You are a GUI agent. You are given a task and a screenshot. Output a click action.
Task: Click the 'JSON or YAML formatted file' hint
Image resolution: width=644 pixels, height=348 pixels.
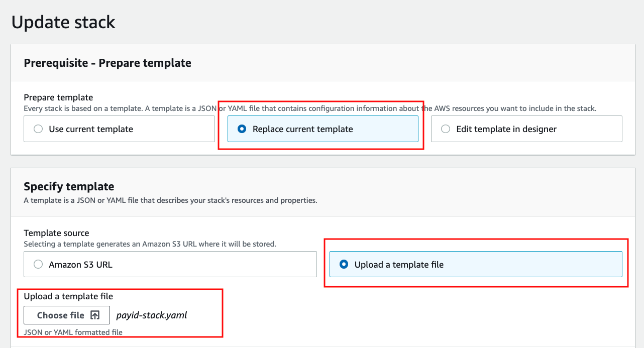pyautogui.click(x=73, y=332)
